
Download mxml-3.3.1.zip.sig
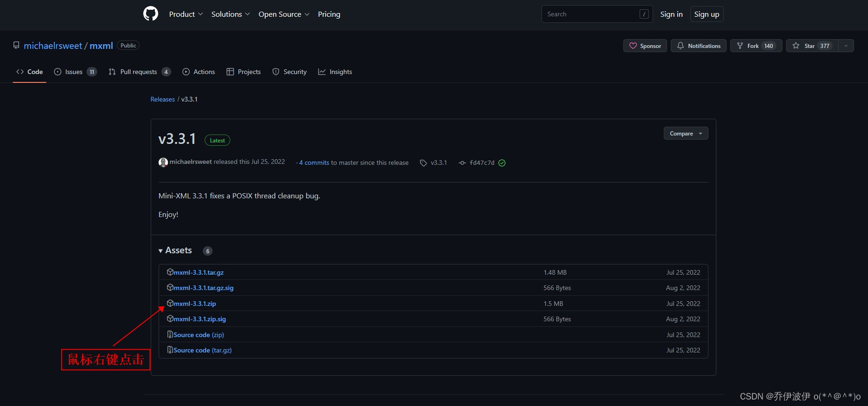click(200, 319)
